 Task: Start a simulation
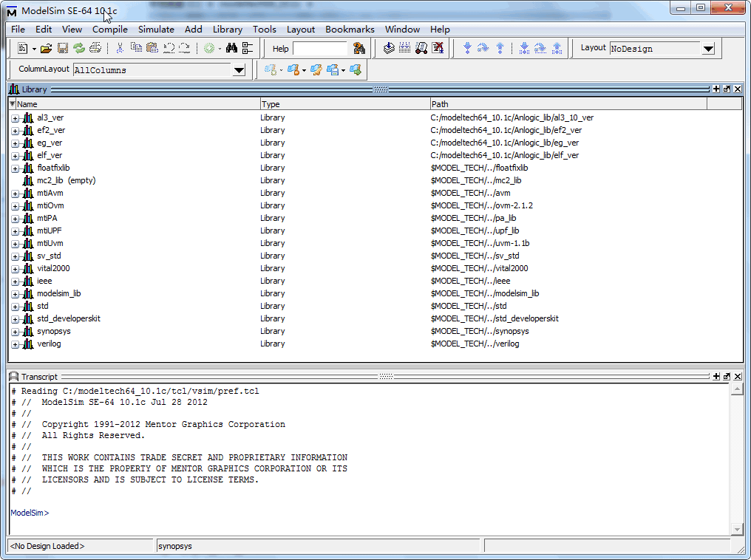tap(420, 47)
